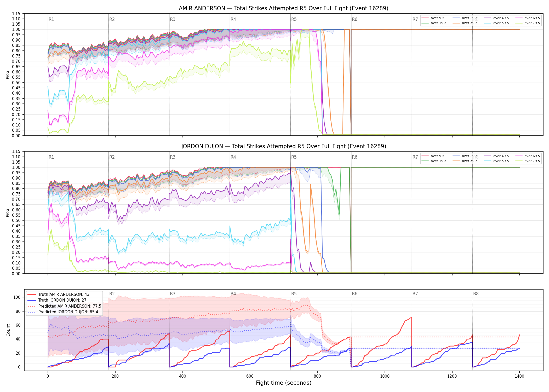Click the R3 round marker in the Amir Anderson chart
Screen dimensions: 549x392
click(173, 19)
